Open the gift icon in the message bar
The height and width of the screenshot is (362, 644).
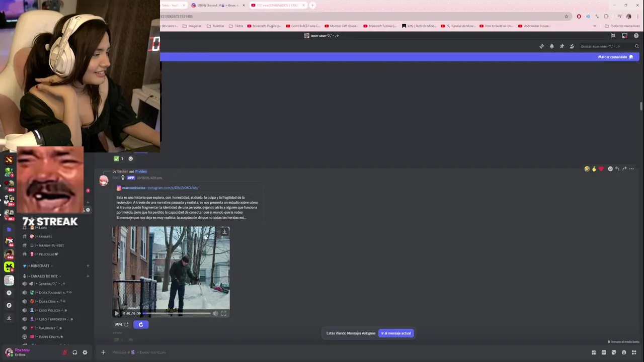tap(594, 352)
